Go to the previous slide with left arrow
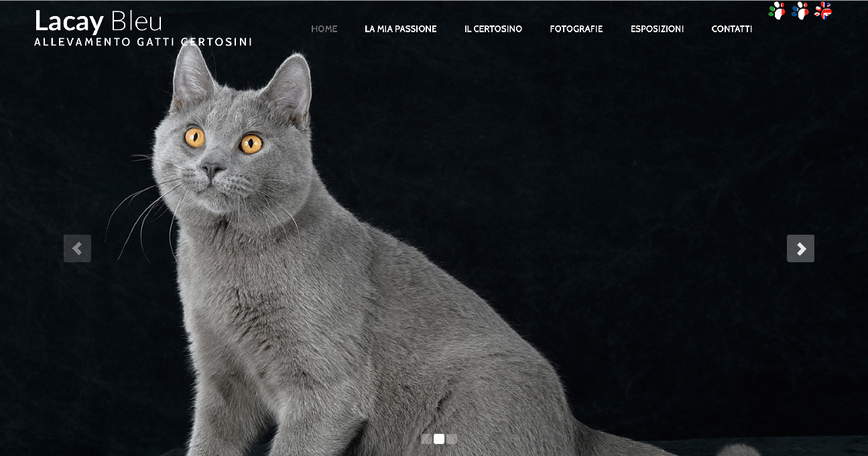 coord(77,248)
